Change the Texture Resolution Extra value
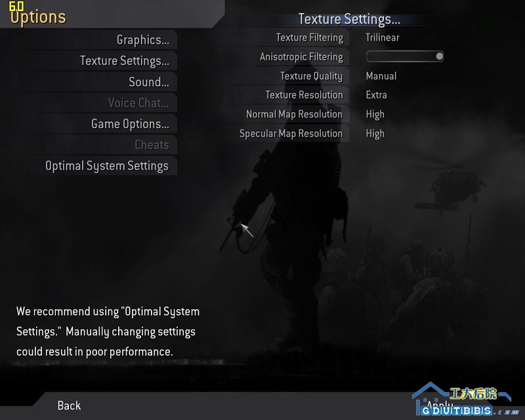Image resolution: width=525 pixels, height=420 pixels. click(376, 95)
